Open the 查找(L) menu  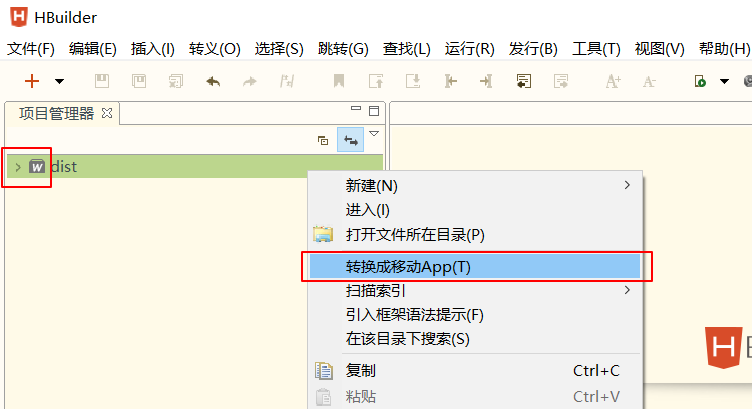(x=407, y=49)
